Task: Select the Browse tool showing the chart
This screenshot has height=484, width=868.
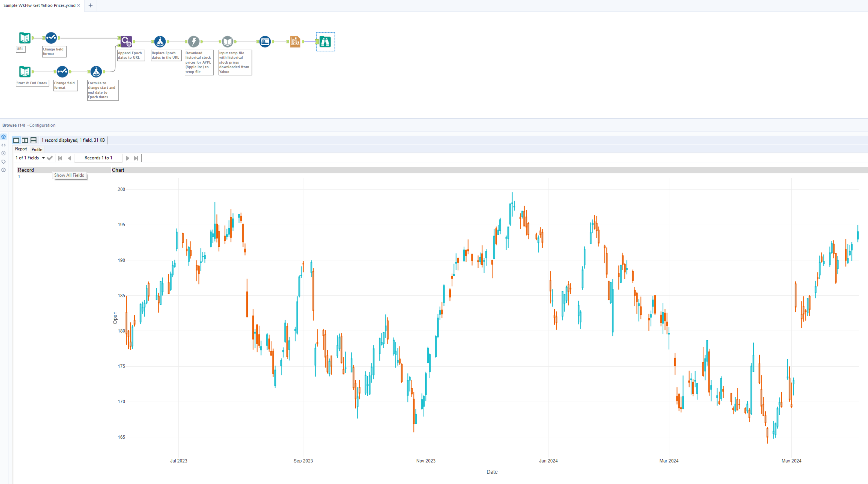Action: click(325, 42)
